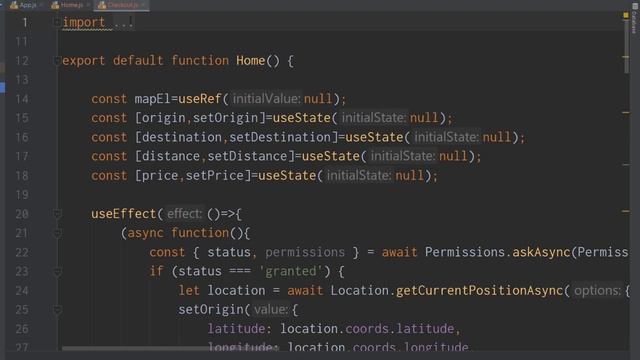Click the 'effect:' inlay hint

184,214
